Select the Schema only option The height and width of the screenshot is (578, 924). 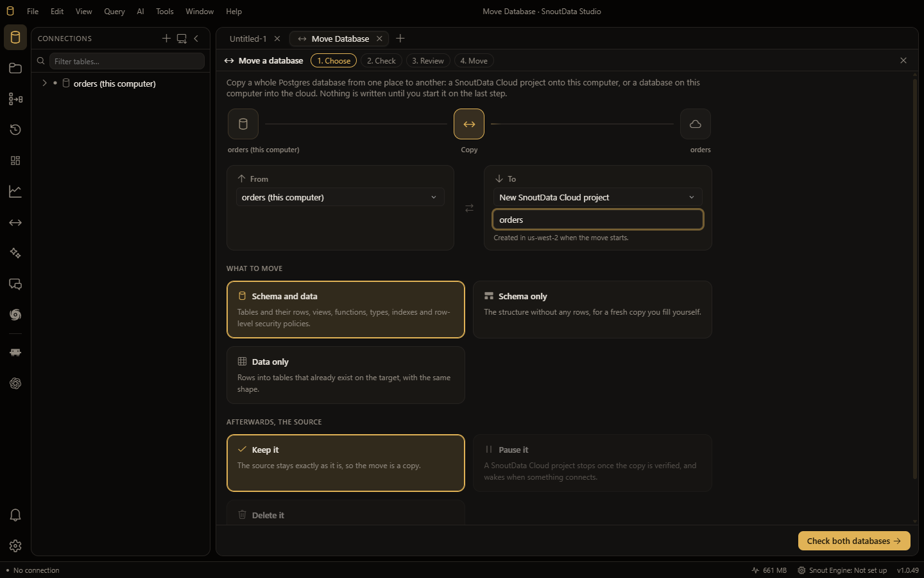pos(592,310)
